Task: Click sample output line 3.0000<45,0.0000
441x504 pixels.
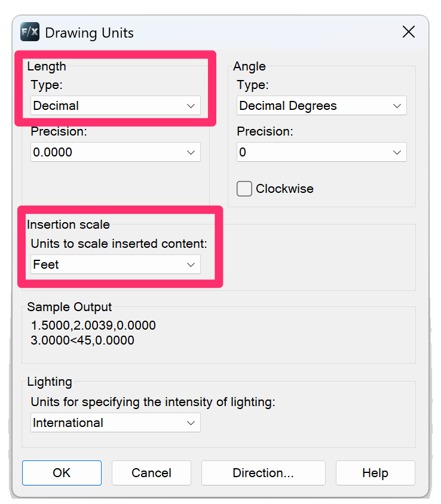Action: (x=83, y=340)
